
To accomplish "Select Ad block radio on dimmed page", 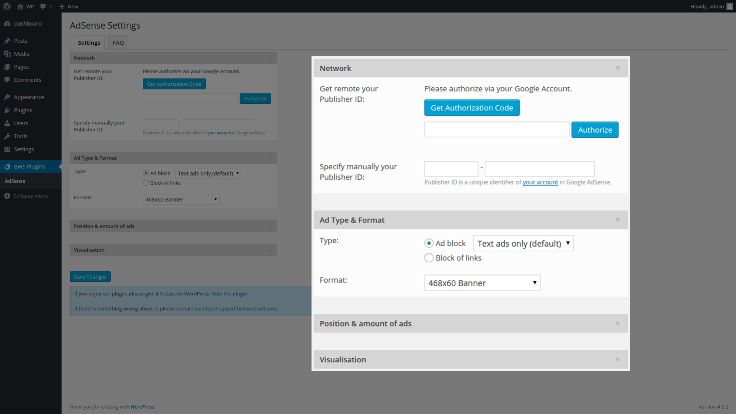I will (x=146, y=173).
